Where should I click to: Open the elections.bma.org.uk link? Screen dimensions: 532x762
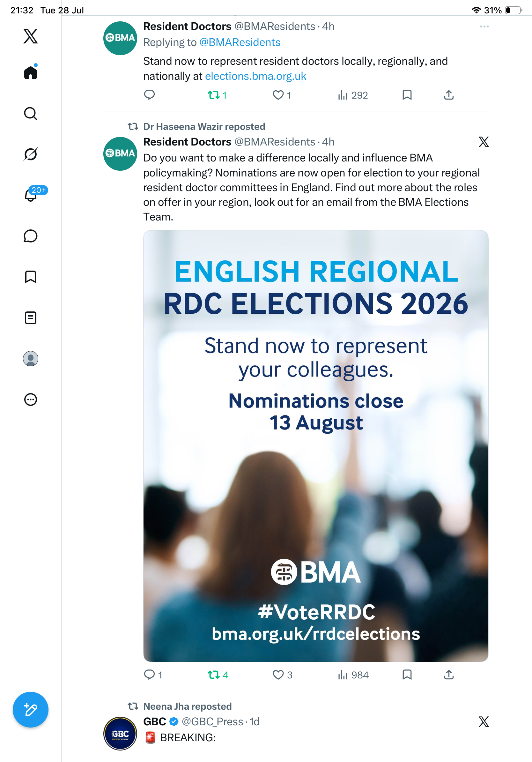[255, 76]
